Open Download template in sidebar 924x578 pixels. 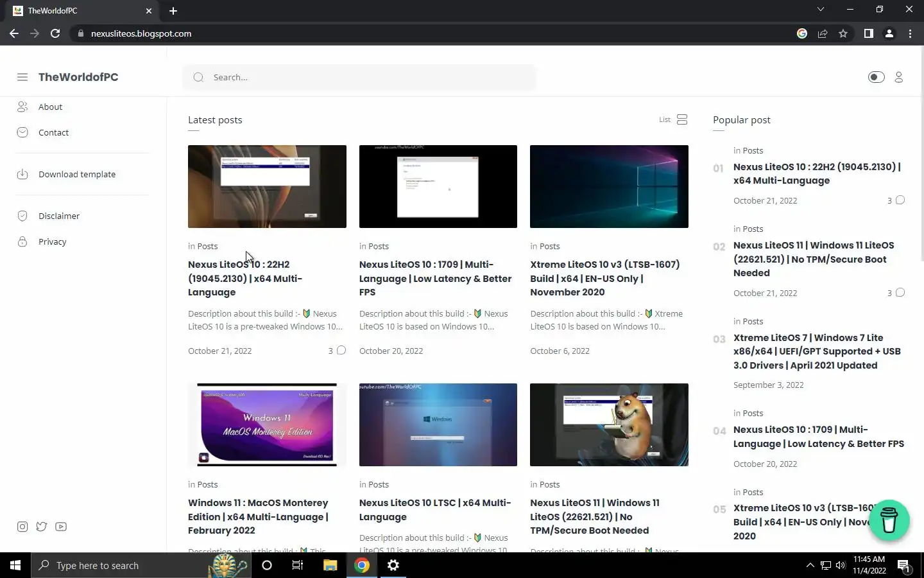pos(77,174)
